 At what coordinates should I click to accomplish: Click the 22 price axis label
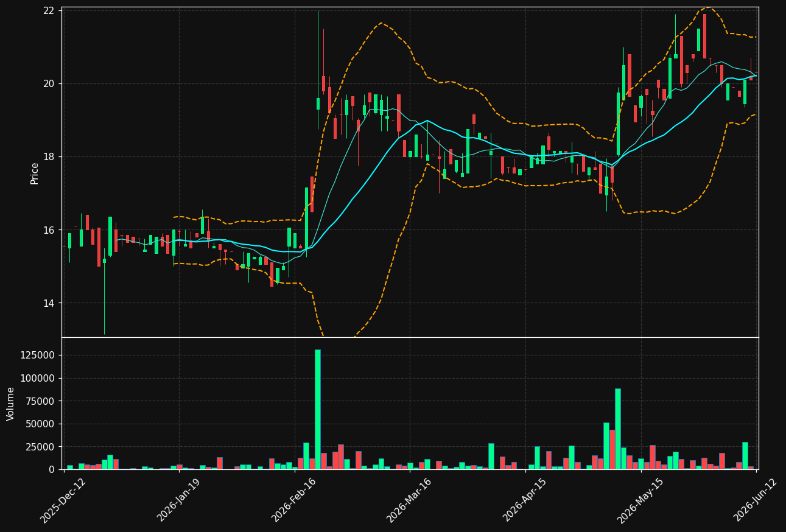tap(49, 11)
